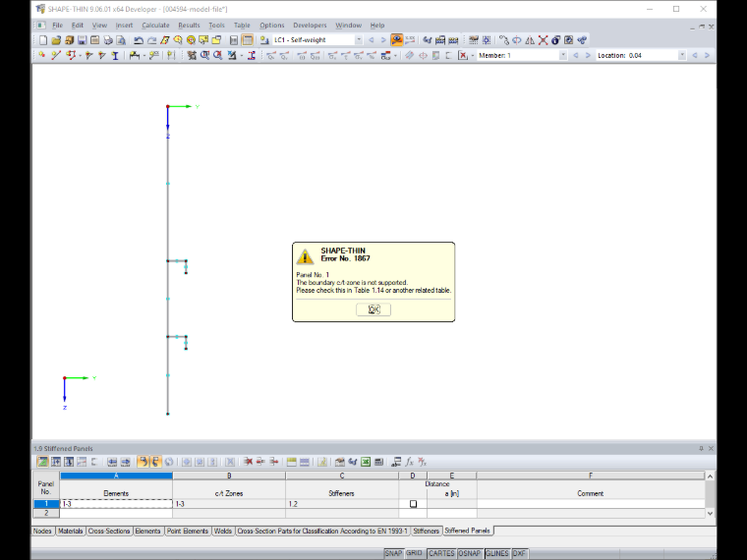The image size is (747, 560).
Task: Click the info sphere icon in the top toolbar
Action: pos(556,40)
